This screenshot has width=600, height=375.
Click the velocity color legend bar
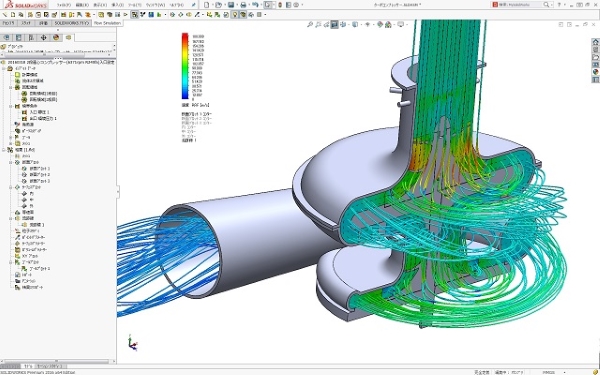point(185,66)
